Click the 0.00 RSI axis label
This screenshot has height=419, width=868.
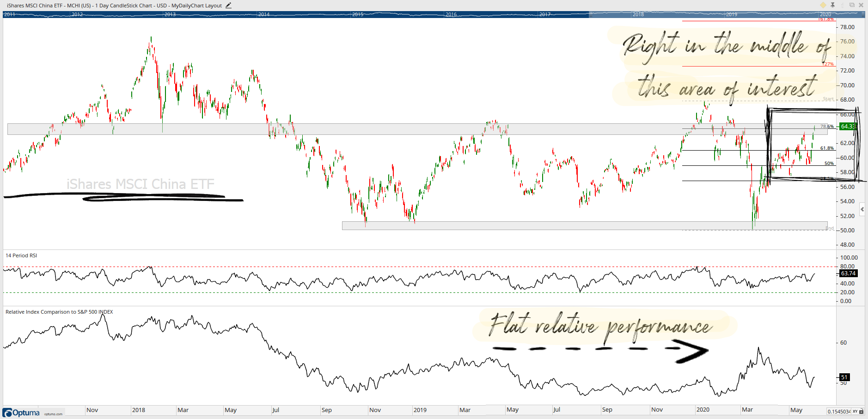coord(846,301)
